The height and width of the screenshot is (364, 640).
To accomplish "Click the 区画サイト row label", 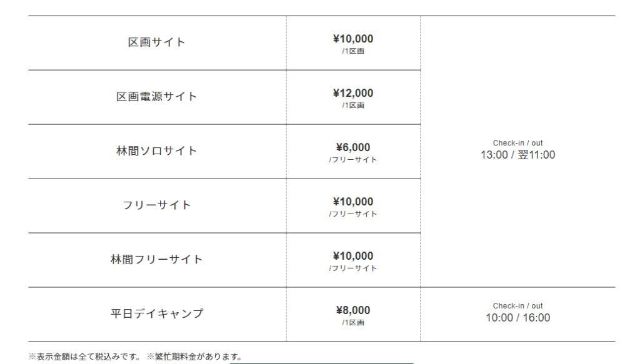I will point(157,42).
